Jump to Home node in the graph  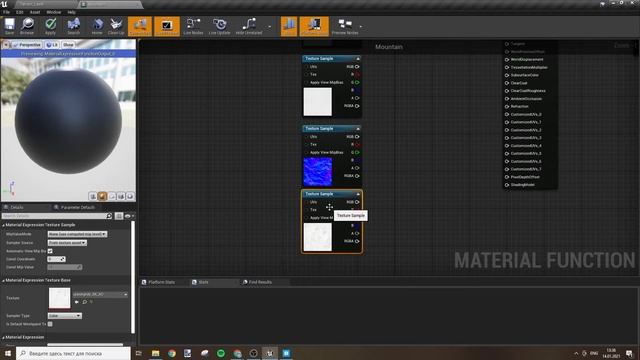[97, 26]
